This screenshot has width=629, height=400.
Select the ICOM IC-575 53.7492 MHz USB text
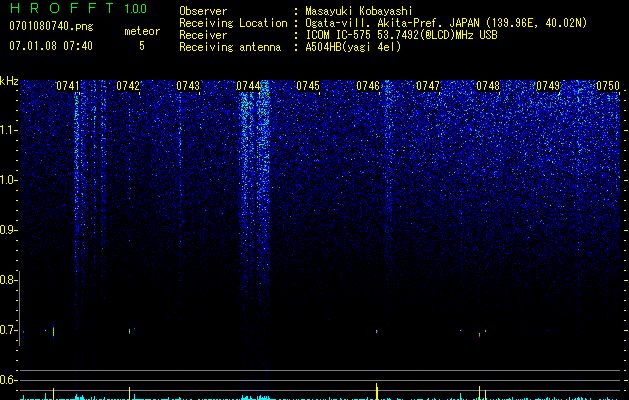tap(401, 35)
